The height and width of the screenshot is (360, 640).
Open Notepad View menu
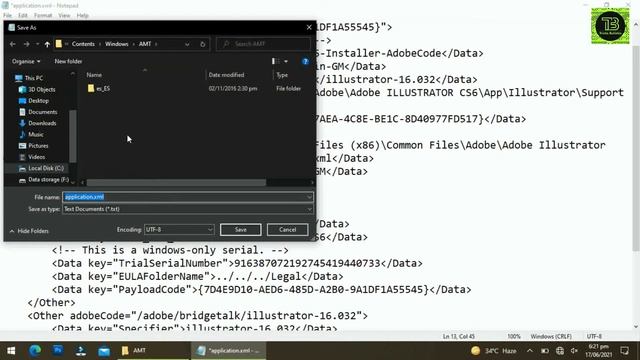pos(64,16)
